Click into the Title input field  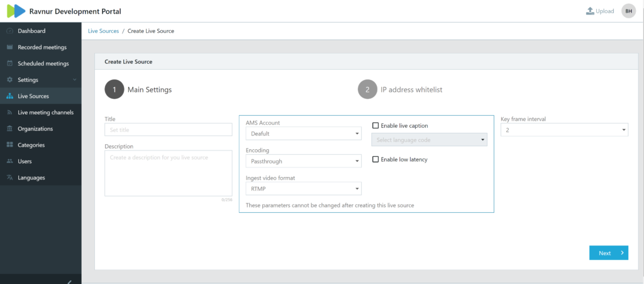coord(168,130)
